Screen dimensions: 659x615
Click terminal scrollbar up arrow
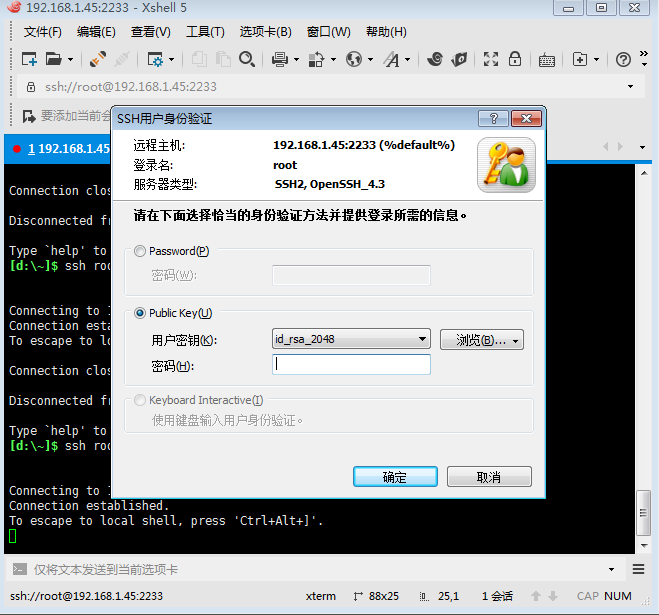[644, 173]
